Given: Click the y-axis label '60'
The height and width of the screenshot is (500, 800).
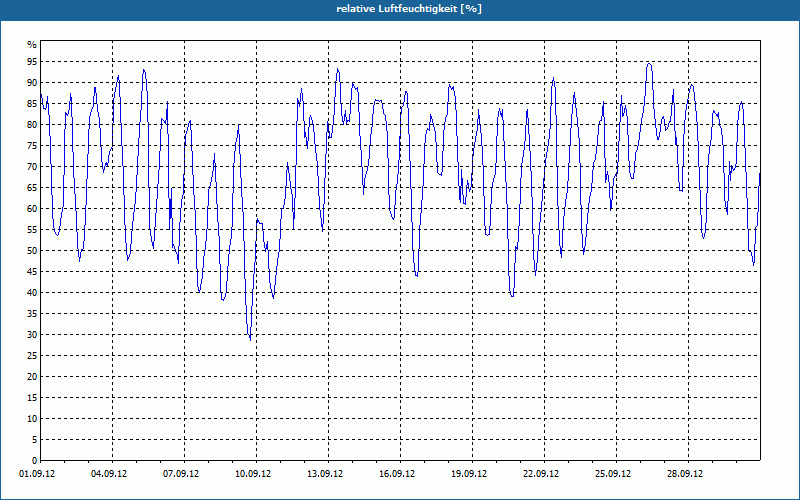Looking at the screenshot, I should [32, 209].
